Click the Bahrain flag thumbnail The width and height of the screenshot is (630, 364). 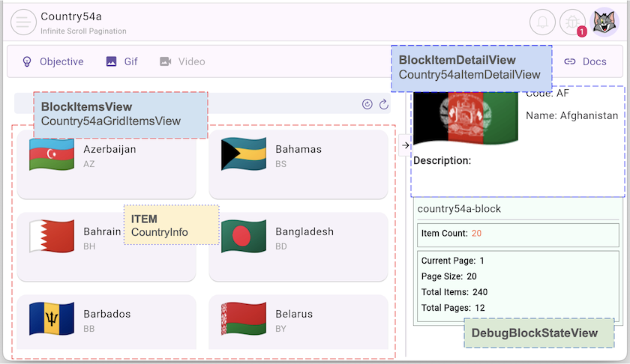[x=52, y=237]
